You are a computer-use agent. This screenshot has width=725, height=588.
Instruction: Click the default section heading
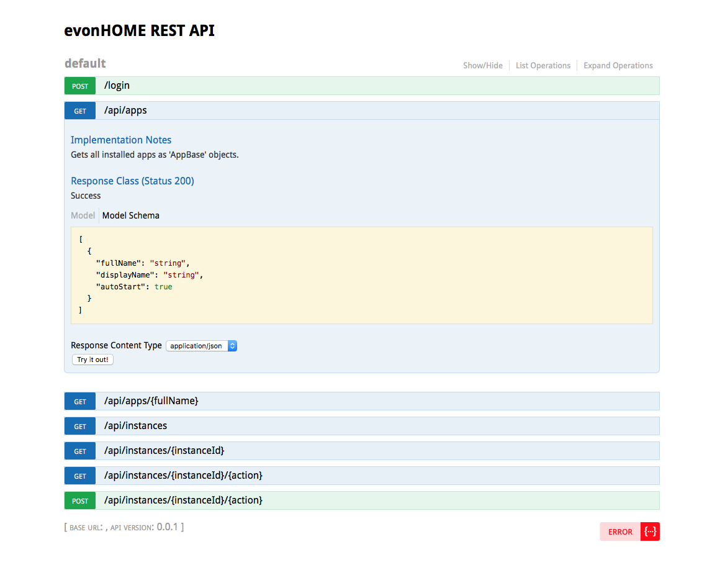coord(85,63)
